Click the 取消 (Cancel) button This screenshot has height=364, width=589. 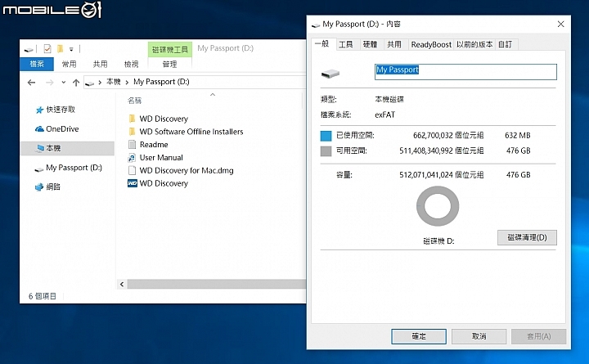coord(479,336)
